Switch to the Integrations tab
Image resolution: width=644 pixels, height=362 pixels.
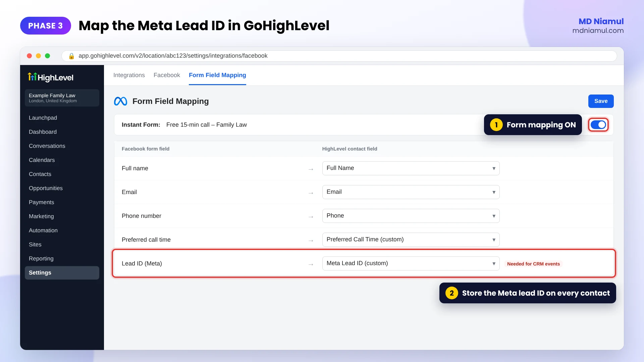[129, 75]
